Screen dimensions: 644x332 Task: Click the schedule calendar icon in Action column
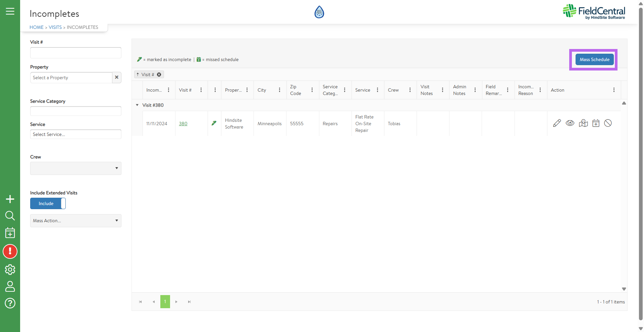(x=596, y=123)
